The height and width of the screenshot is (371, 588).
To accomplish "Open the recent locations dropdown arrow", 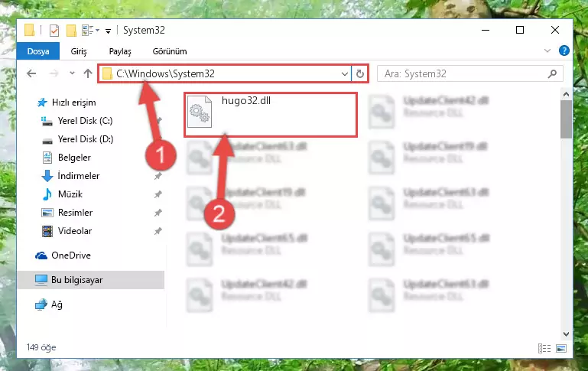I will [x=72, y=73].
